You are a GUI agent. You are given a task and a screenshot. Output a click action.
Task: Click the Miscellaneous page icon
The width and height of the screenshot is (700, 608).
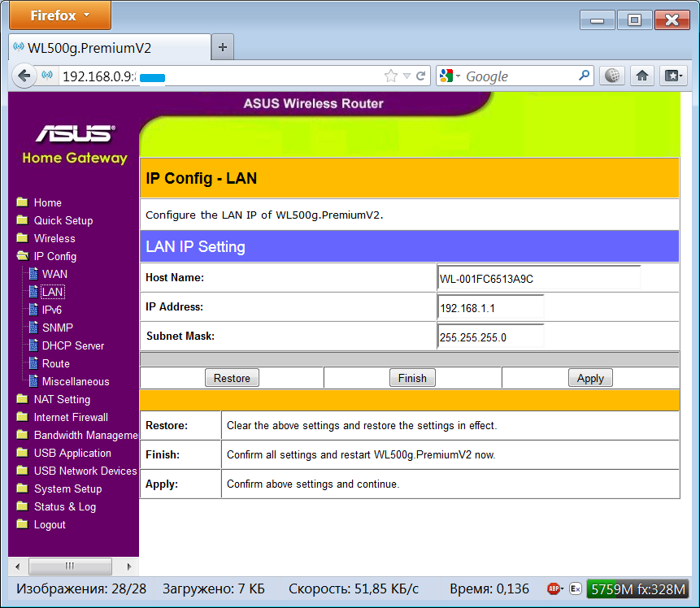tap(33, 380)
